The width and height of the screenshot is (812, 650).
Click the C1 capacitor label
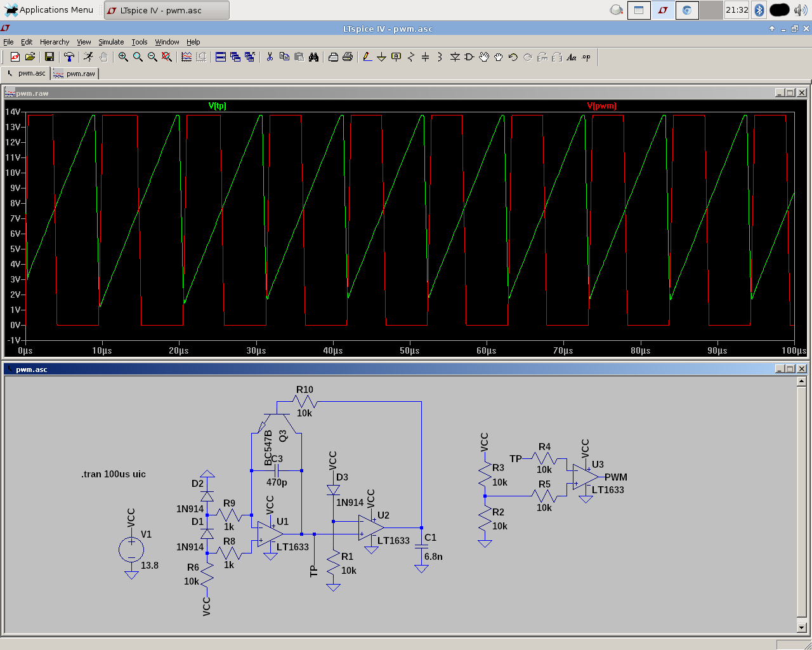(x=430, y=538)
